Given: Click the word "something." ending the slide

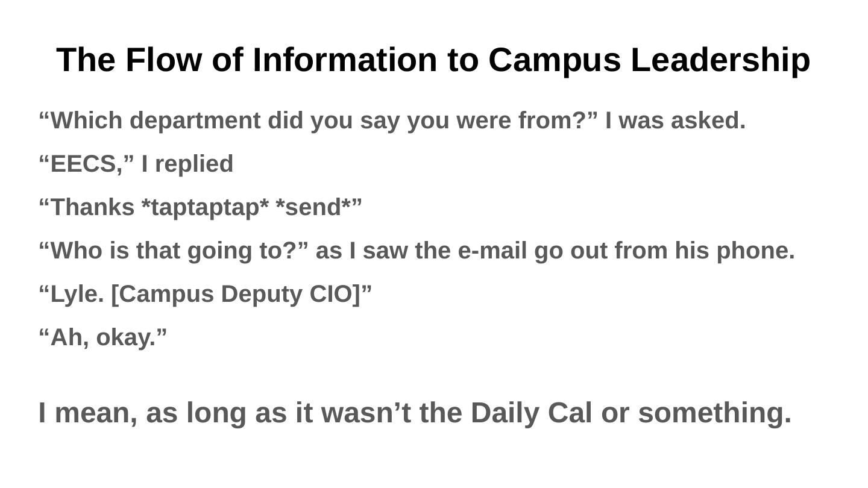Looking at the screenshot, I should click(714, 413).
